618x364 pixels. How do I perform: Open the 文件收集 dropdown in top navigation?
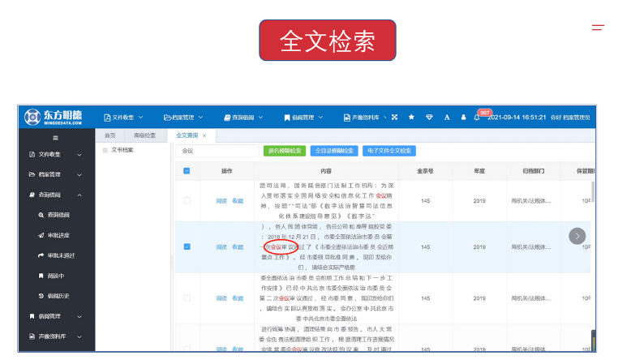[123, 117]
